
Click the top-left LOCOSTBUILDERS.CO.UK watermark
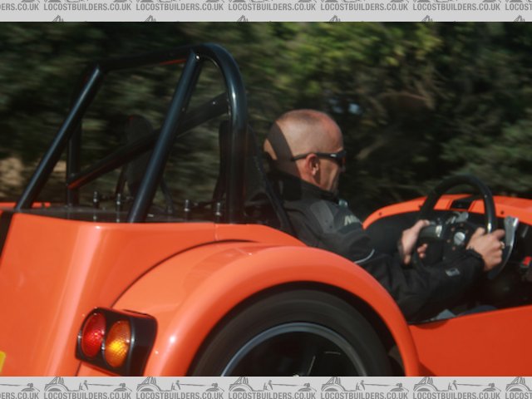[20, 6]
